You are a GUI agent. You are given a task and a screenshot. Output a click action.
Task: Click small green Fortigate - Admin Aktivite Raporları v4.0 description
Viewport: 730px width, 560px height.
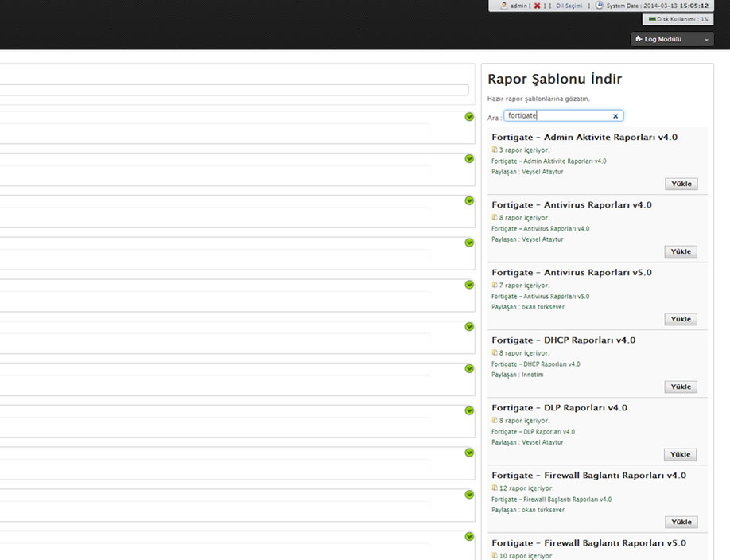click(549, 161)
